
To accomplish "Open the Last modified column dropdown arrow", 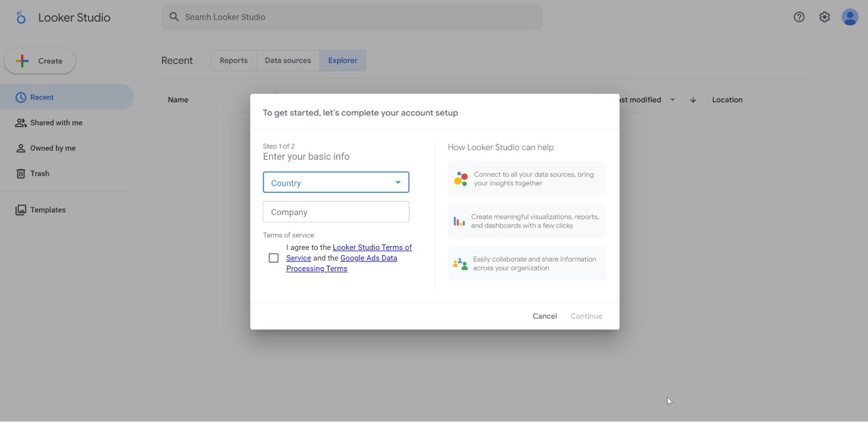I will click(x=672, y=100).
